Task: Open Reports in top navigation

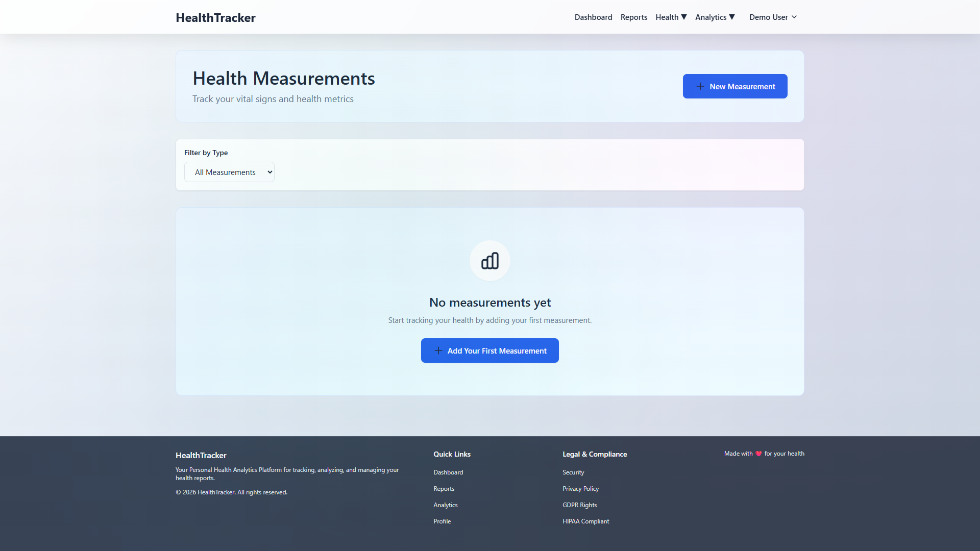Action: pyautogui.click(x=633, y=17)
